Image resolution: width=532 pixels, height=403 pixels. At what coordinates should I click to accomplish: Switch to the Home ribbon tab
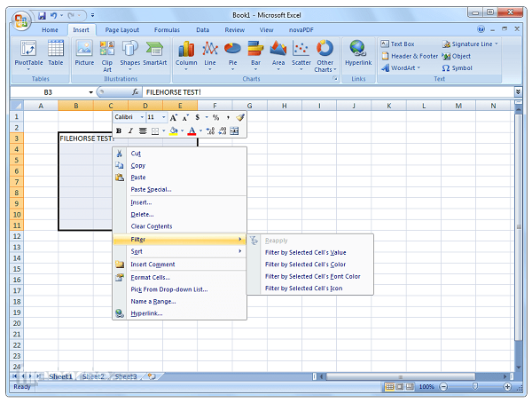pyautogui.click(x=50, y=30)
